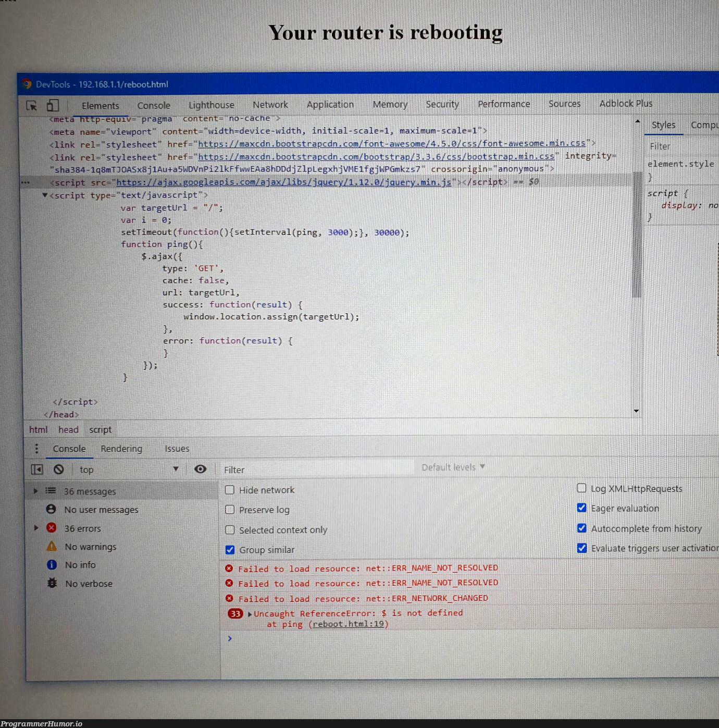This screenshot has width=719, height=728.
Task: Select head in the breadcrumb bar
Action: point(68,430)
